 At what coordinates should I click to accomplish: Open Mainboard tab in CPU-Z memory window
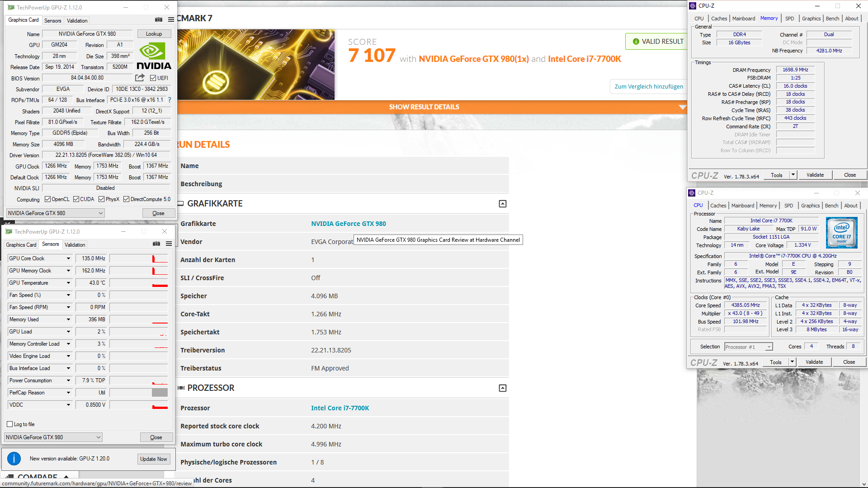tap(743, 19)
